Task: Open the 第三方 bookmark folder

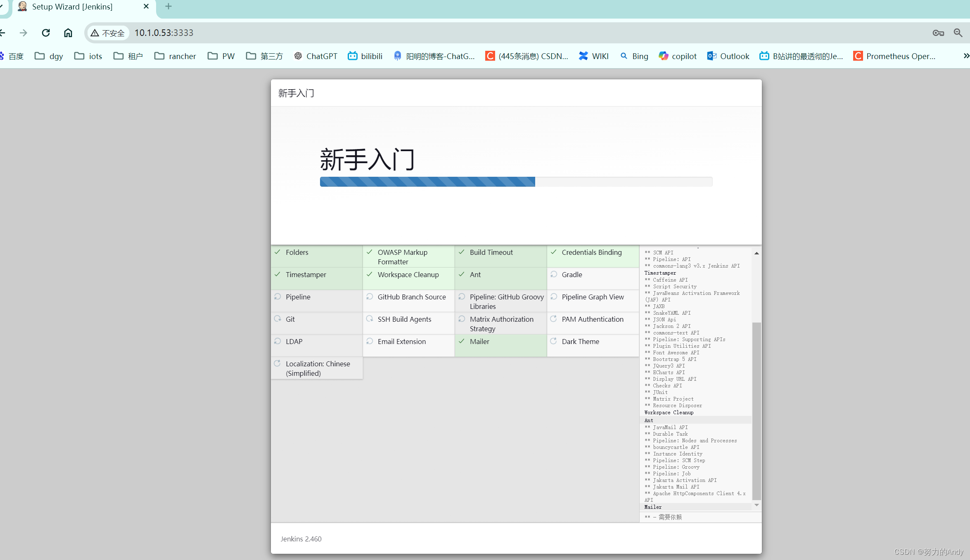Action: [264, 56]
